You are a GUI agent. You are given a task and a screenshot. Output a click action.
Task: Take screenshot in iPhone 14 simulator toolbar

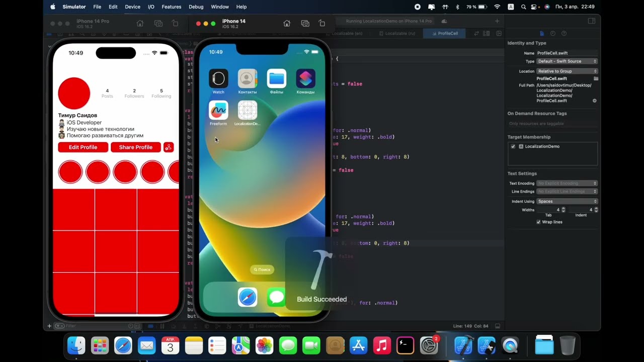pyautogui.click(x=305, y=23)
